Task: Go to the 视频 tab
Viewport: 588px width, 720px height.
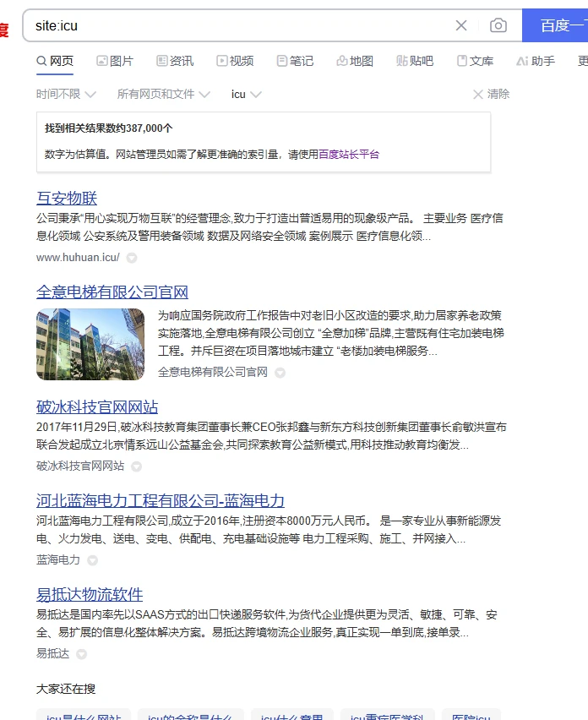Action: 235,61
